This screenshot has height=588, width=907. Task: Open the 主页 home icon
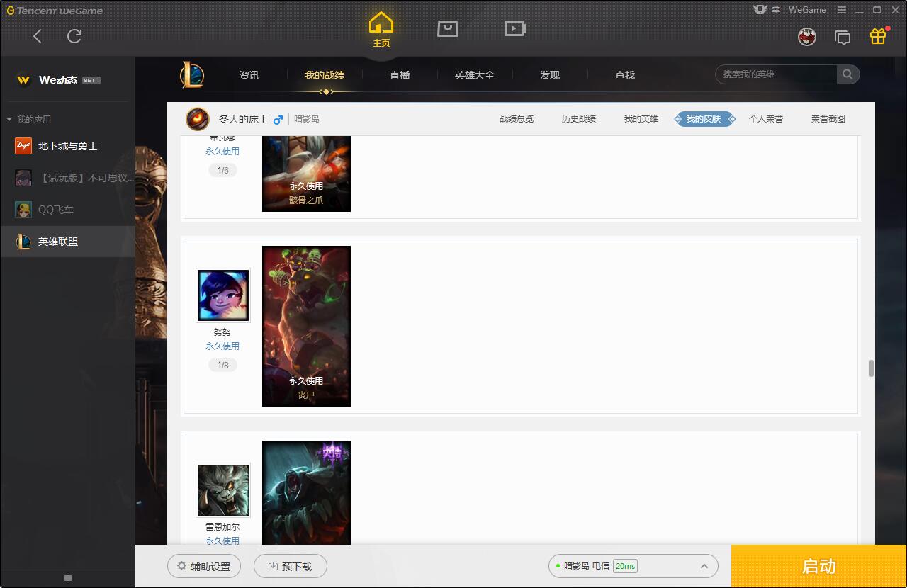pyautogui.click(x=381, y=29)
